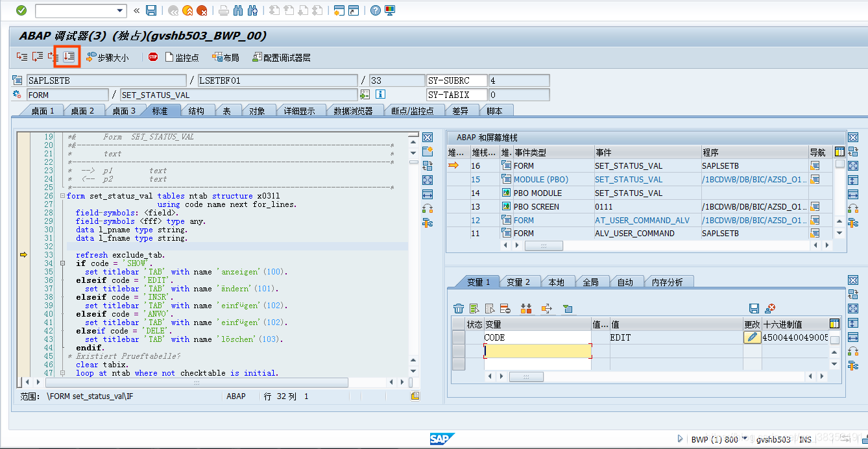Click the status bar left triangle expander
The height and width of the screenshot is (449, 868).
click(681, 439)
